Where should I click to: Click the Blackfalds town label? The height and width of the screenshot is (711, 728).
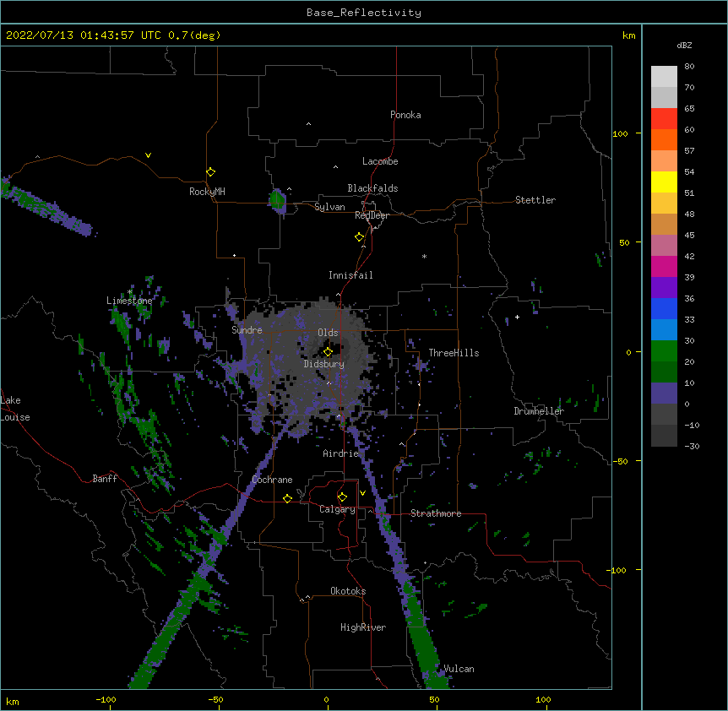372,188
